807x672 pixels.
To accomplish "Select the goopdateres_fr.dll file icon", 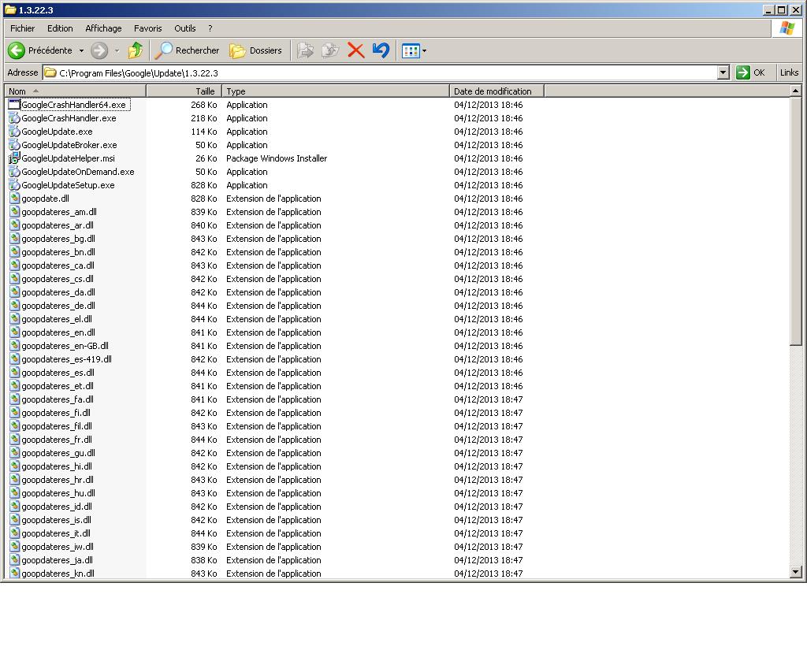I will (x=14, y=439).
